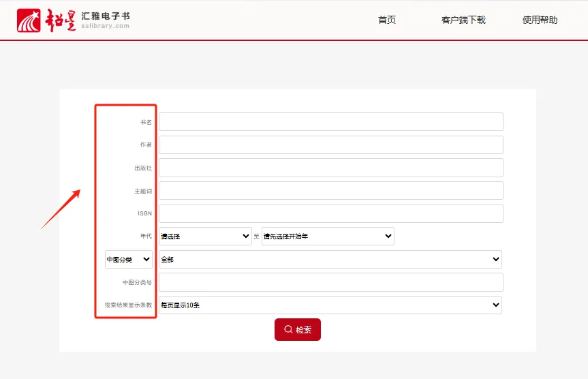Expand the 全部 category dropdown

(x=330, y=259)
